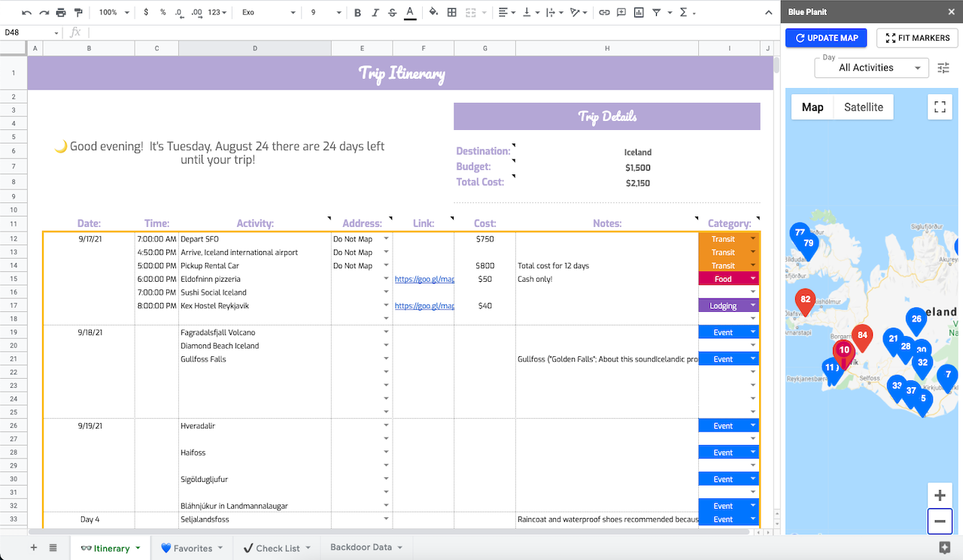Select the paint format tool
963x560 pixels.
78,13
